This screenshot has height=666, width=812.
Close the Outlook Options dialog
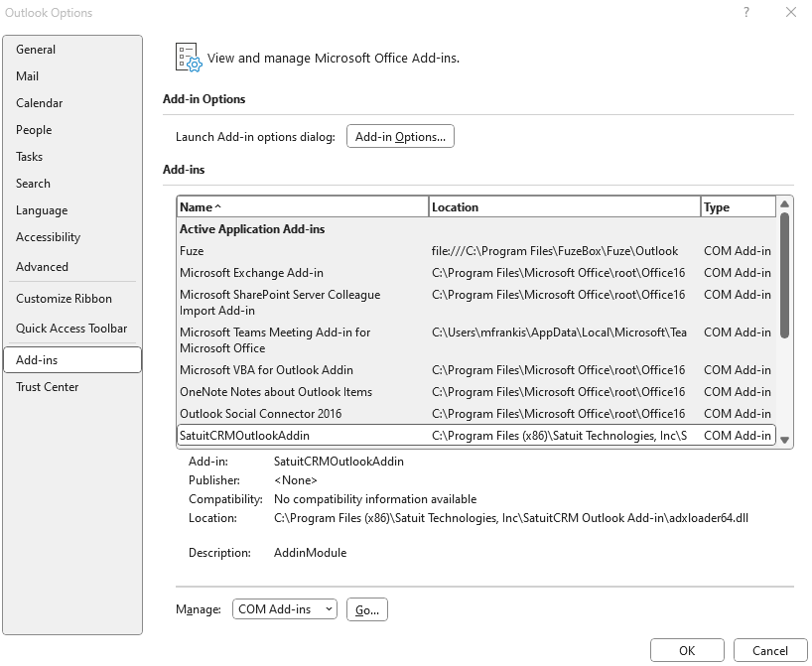click(x=791, y=13)
